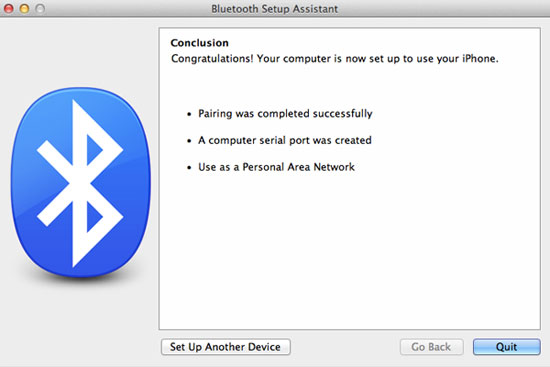This screenshot has height=367, width=550.
Task: Click the white rune symbol inside Bluetooth logo
Action: coord(80,183)
